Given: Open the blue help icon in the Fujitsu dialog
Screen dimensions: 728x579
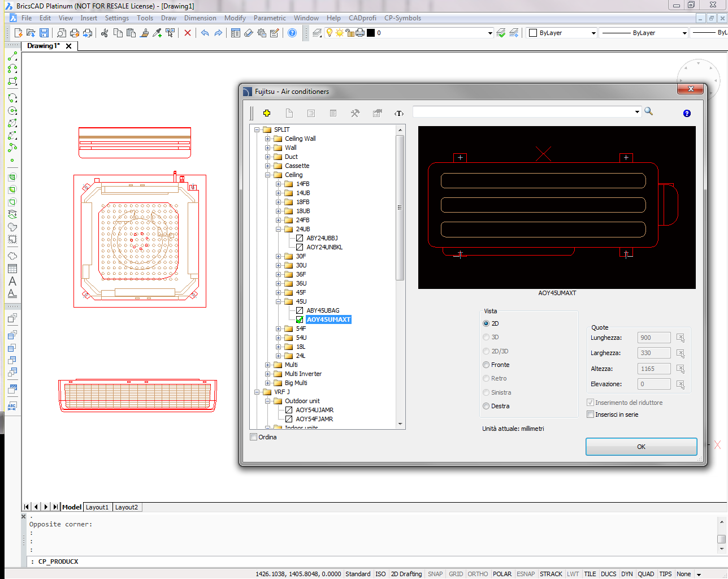Looking at the screenshot, I should (686, 114).
